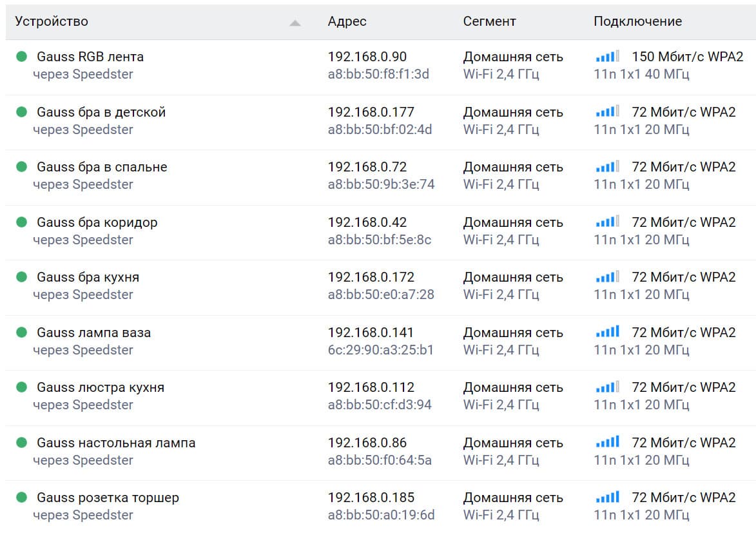Image resolution: width=756 pixels, height=533 pixels.
Task: Click the green dot for Gauss бра в спальне
Action: pos(21,167)
